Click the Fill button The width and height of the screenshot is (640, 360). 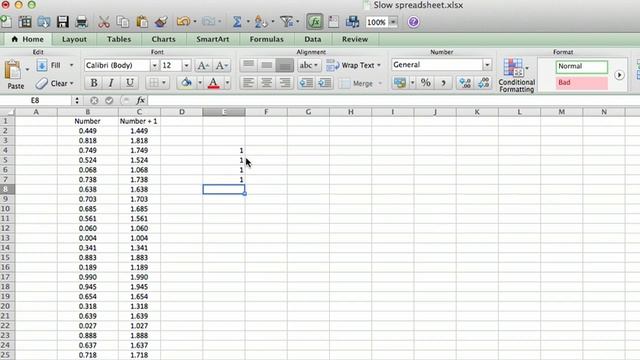point(50,65)
